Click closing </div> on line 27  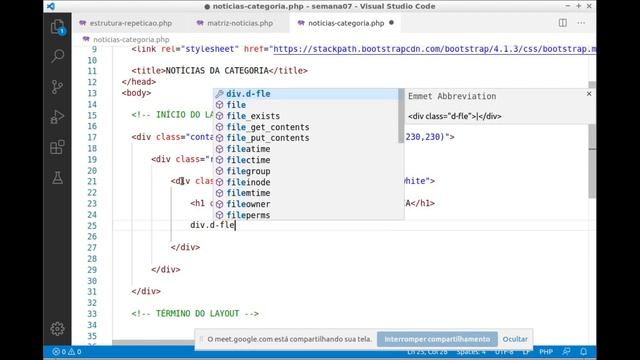click(x=185, y=247)
